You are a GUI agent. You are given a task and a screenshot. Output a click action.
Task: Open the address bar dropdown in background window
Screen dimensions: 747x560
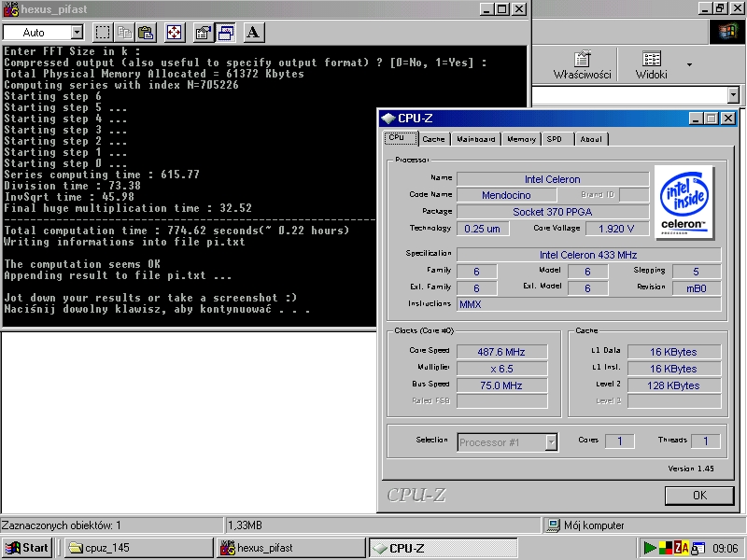(734, 95)
